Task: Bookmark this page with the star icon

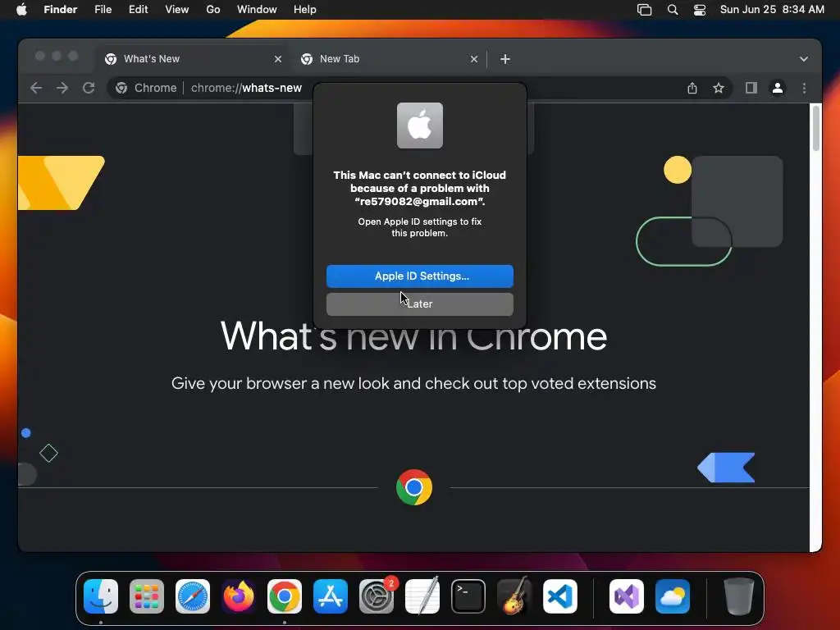Action: [x=719, y=88]
